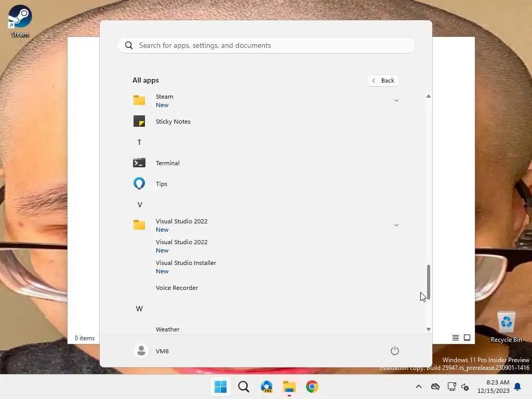Click the All apps scrollbar thumb
Image resolution: width=532 pixels, height=399 pixels.
click(429, 282)
